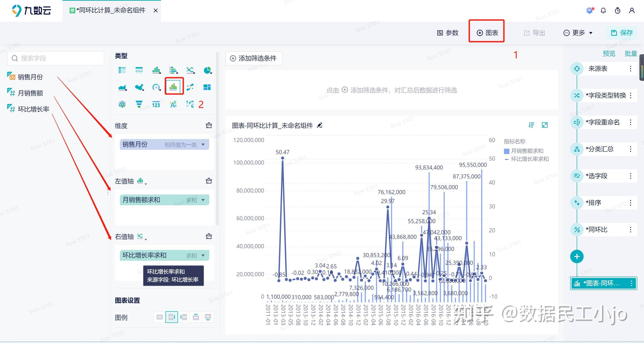Open options menu for 字段类型转换 step
The height and width of the screenshot is (343, 644).
tap(631, 95)
